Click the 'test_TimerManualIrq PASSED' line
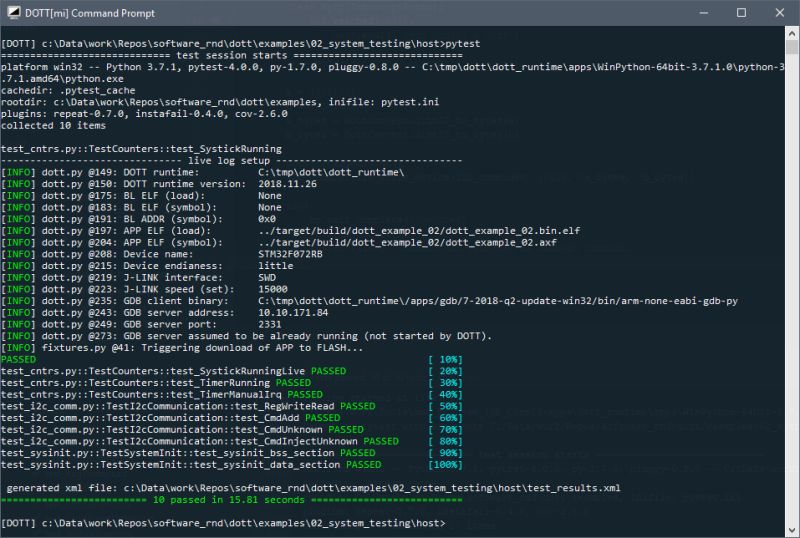The image size is (800, 538). 162,395
